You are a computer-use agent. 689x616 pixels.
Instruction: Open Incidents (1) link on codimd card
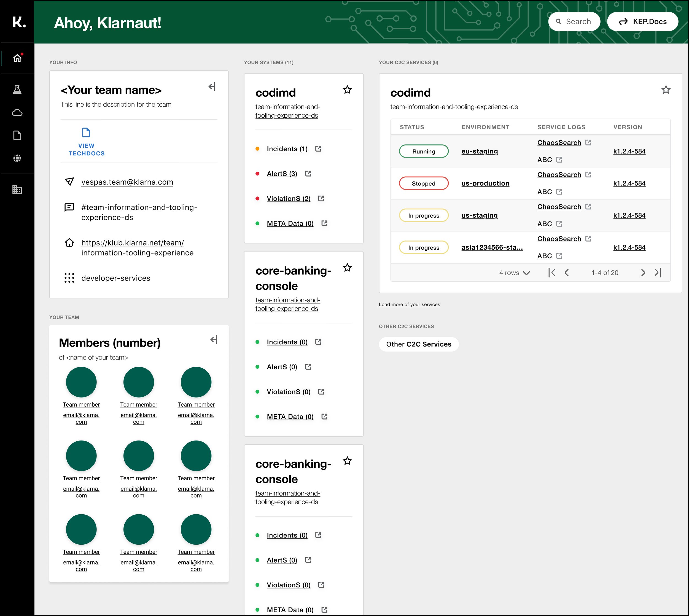(287, 149)
